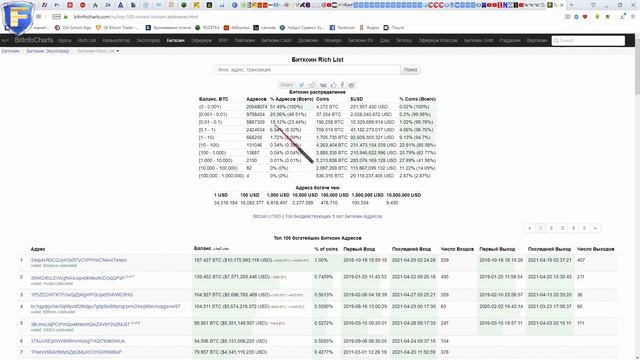The width and height of the screenshot is (640, 360).
Task: Open the rank 5 OKEX coldwallet address link
Action: click(80, 324)
